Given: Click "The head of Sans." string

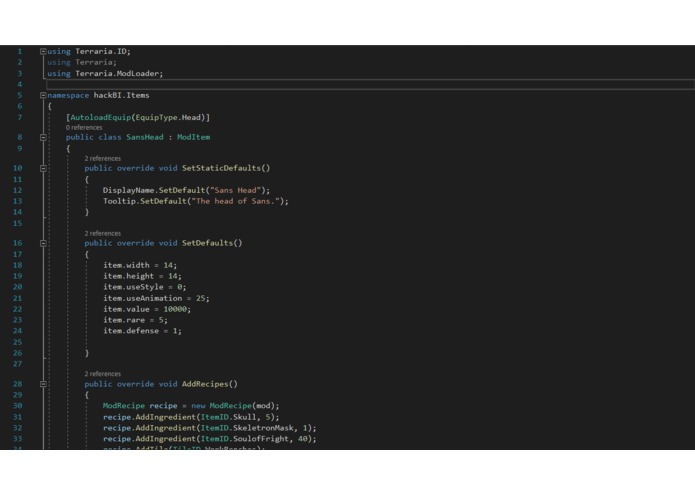Looking at the screenshot, I should [x=235, y=201].
